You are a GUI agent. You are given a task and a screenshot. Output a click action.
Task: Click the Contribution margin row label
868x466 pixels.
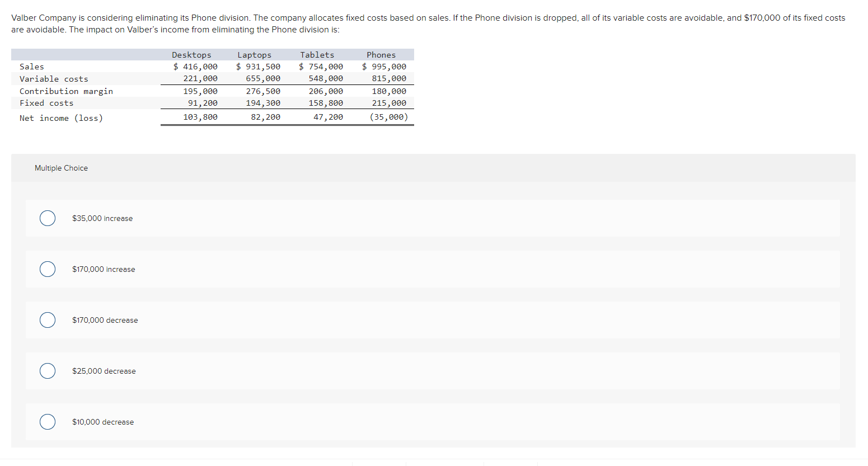[x=65, y=91]
